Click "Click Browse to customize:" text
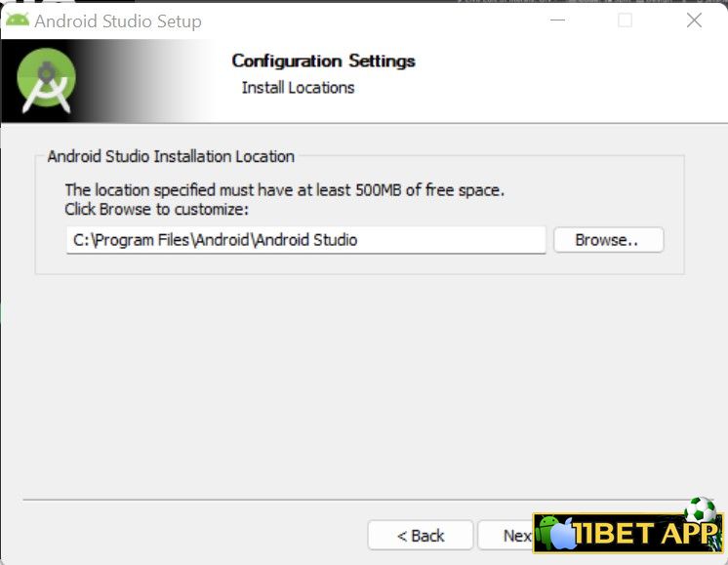Viewport: 728px width, 565px height. tap(156, 209)
